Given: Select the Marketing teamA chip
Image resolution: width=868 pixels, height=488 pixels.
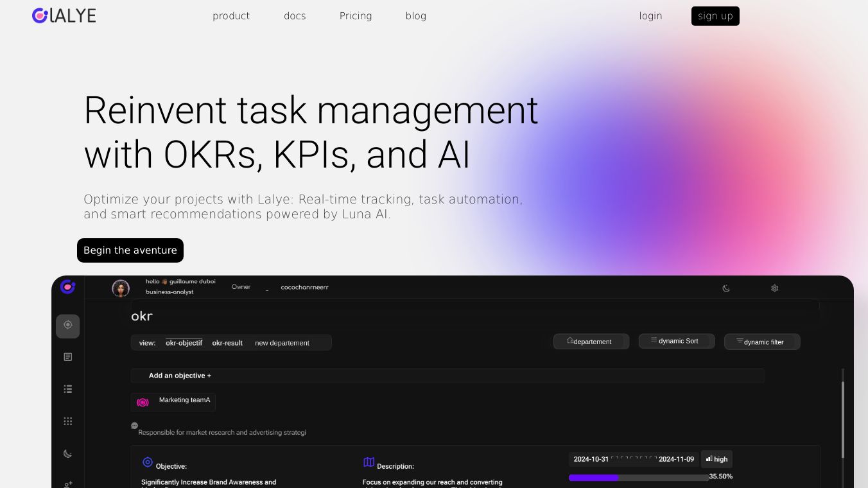Looking at the screenshot, I should 173,402.
